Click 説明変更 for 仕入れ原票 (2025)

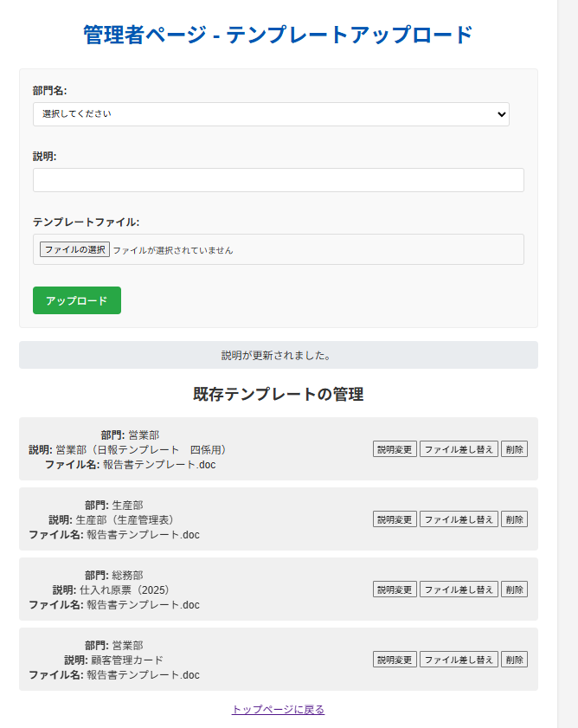[x=395, y=589]
